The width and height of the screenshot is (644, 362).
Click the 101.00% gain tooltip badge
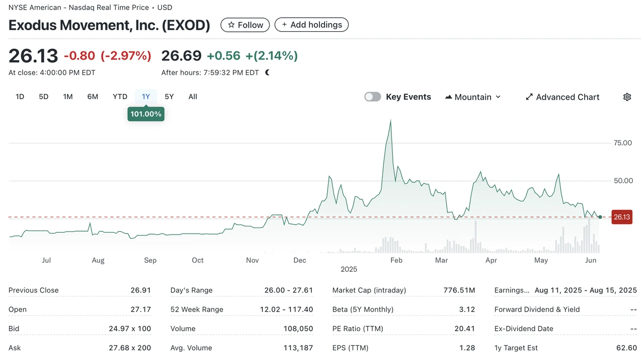[x=146, y=114]
